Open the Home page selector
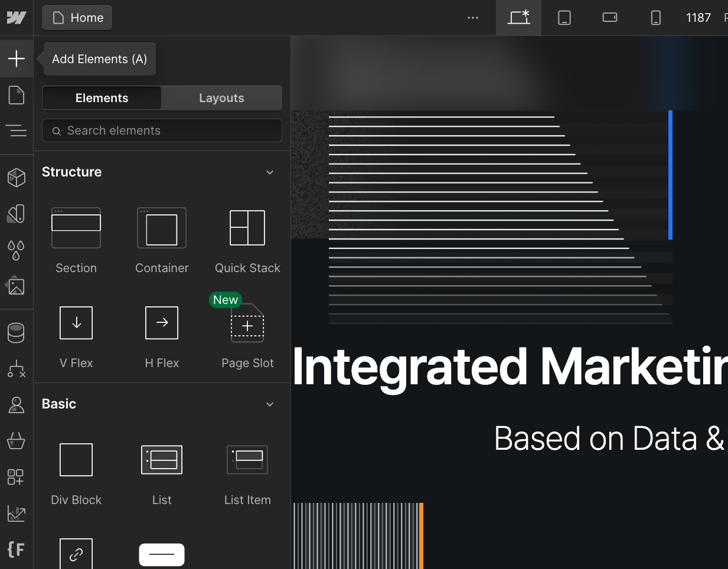The image size is (728, 569). click(x=77, y=18)
